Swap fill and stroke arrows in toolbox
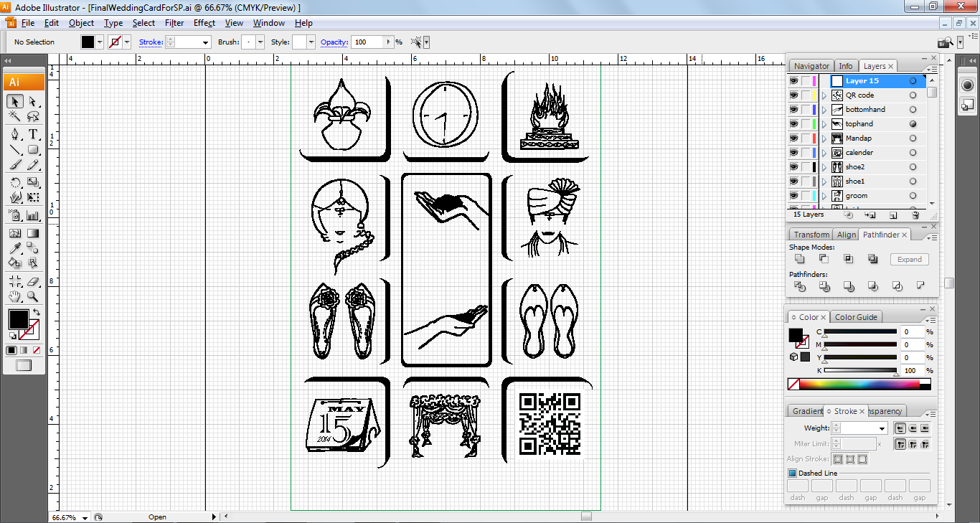980x523 pixels. 36,313
